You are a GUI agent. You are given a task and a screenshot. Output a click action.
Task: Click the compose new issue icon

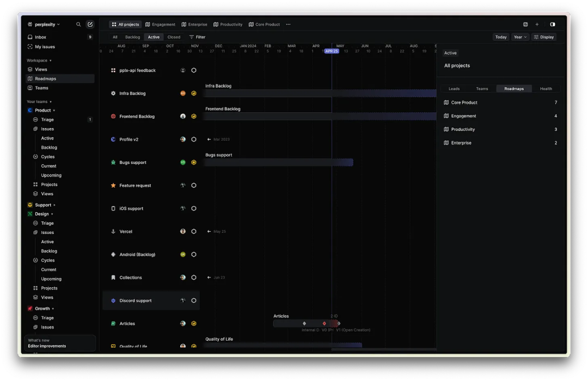(90, 25)
